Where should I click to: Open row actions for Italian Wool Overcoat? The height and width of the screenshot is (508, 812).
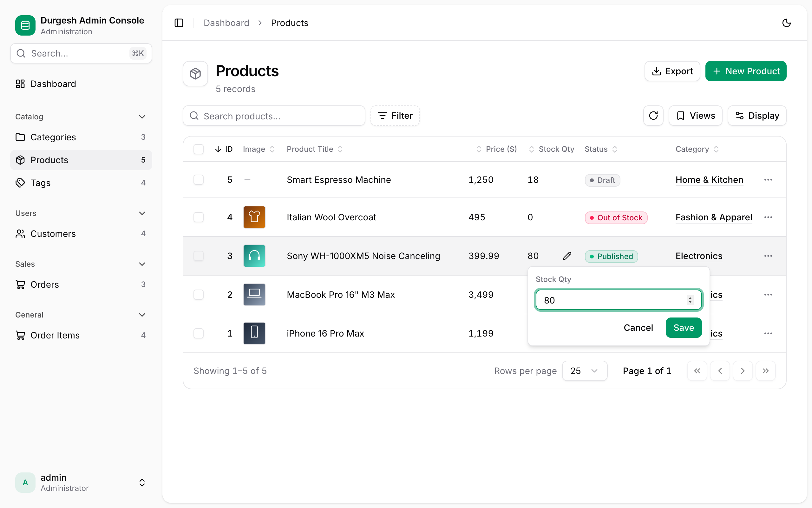tap(768, 217)
